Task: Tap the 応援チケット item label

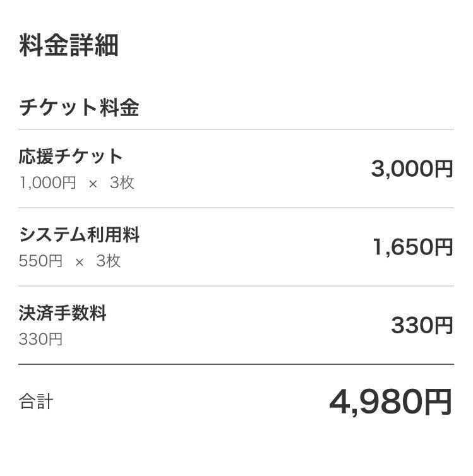Action: tap(71, 157)
